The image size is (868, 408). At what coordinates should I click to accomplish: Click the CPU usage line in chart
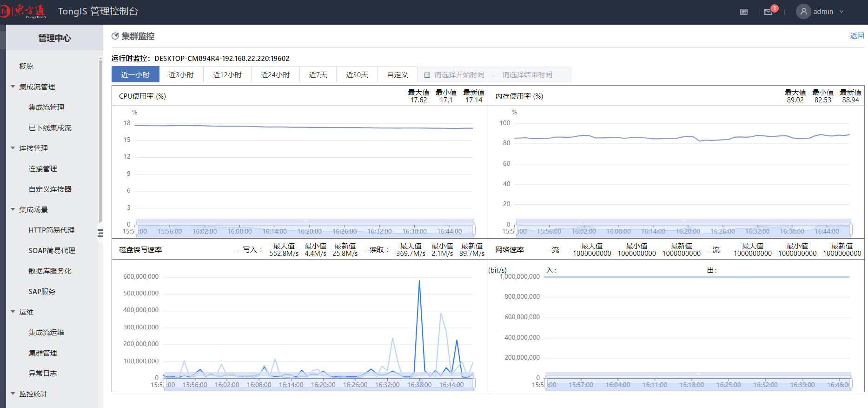pos(304,127)
